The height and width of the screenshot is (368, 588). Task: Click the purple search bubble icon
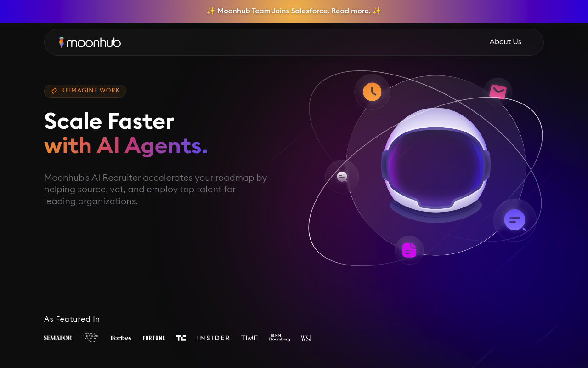click(515, 220)
